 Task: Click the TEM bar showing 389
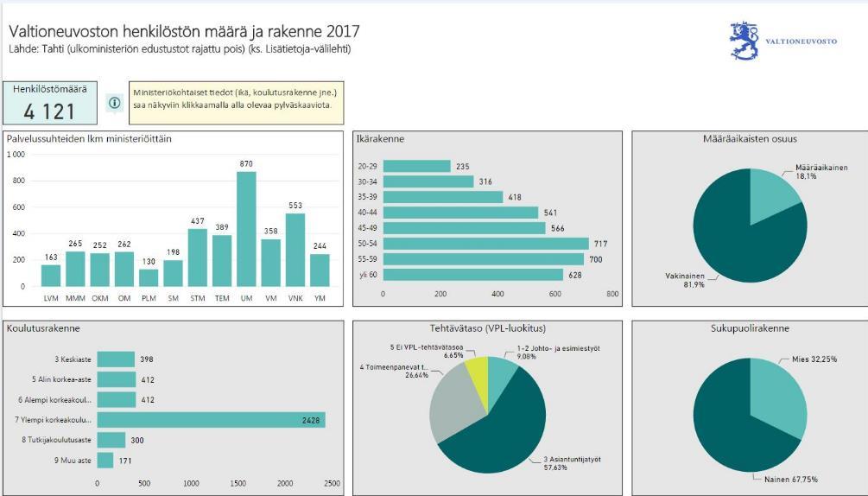tap(222, 261)
